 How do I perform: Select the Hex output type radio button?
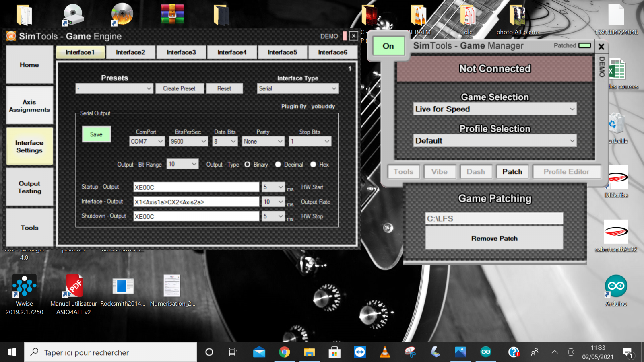[x=313, y=165]
